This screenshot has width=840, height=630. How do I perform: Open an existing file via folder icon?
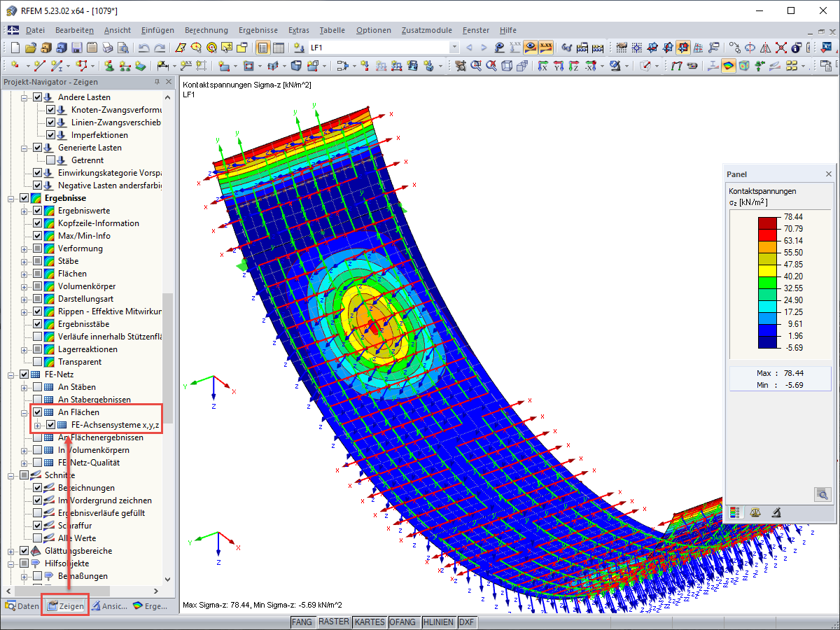pyautogui.click(x=30, y=48)
